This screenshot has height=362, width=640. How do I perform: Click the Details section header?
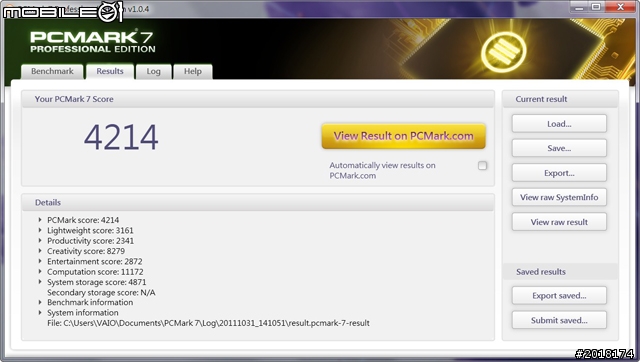258,202
